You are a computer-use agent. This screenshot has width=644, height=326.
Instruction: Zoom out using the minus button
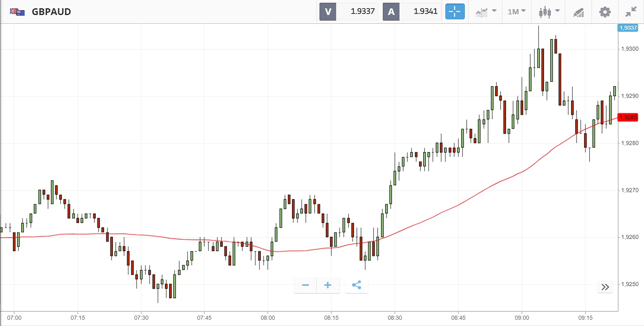(x=305, y=285)
